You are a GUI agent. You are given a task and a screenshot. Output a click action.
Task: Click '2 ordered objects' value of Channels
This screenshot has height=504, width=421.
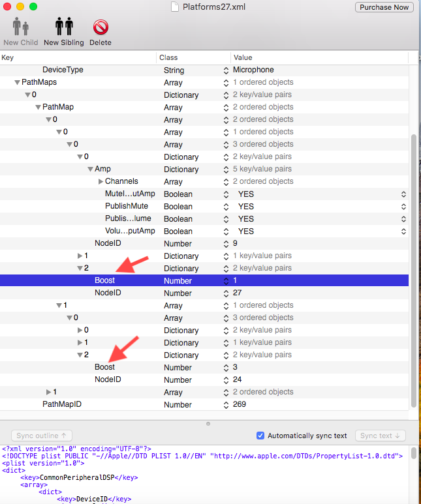click(x=263, y=181)
